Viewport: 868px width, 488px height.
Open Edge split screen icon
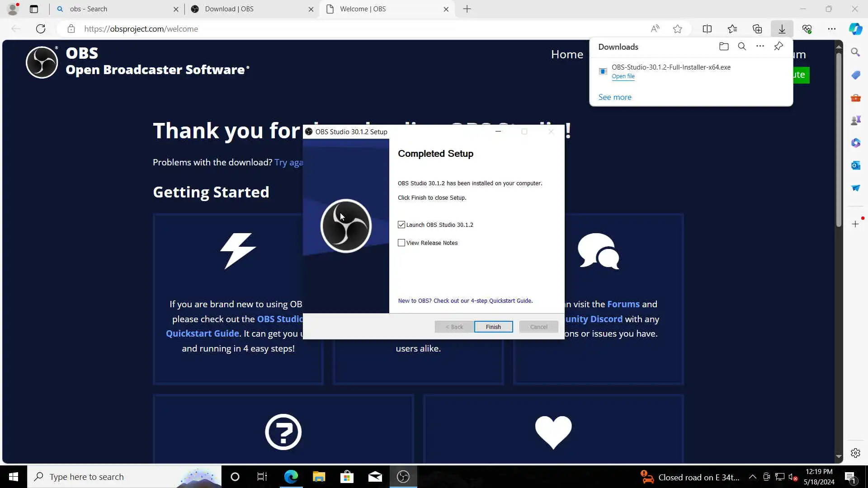(707, 29)
